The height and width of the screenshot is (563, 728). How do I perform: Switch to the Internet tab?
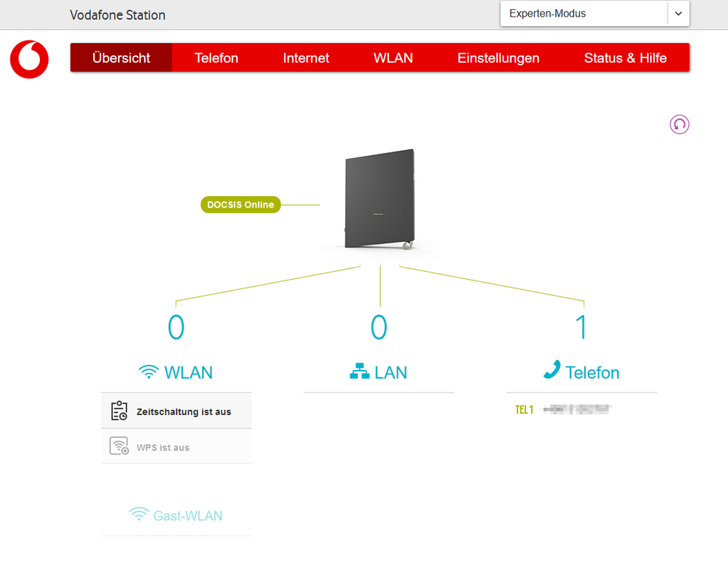pos(305,58)
